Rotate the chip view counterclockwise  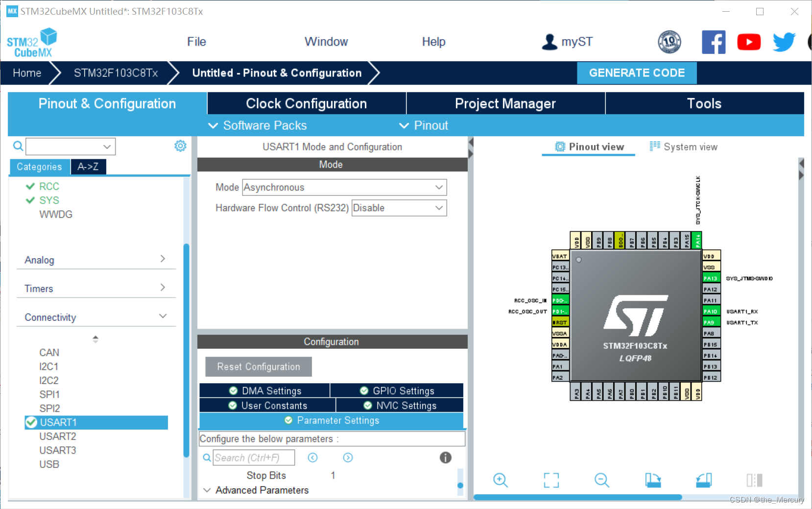(704, 480)
